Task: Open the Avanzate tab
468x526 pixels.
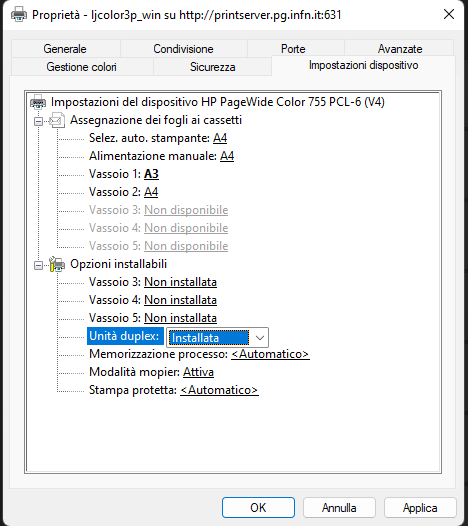Action: click(x=400, y=49)
